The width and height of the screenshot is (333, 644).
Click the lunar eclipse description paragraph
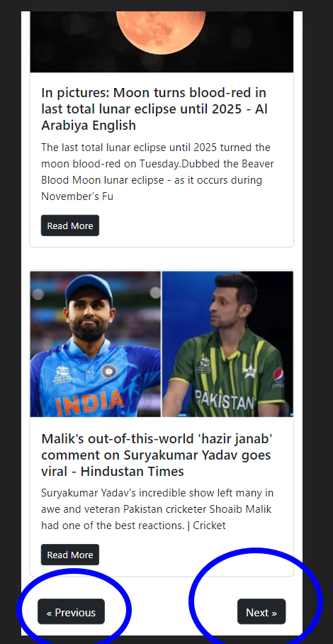pyautogui.click(x=157, y=172)
